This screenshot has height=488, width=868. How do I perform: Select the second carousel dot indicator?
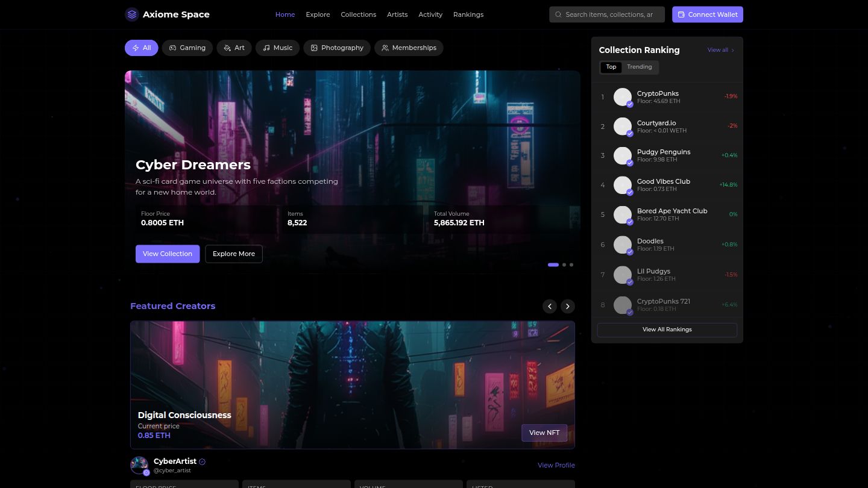(564, 264)
